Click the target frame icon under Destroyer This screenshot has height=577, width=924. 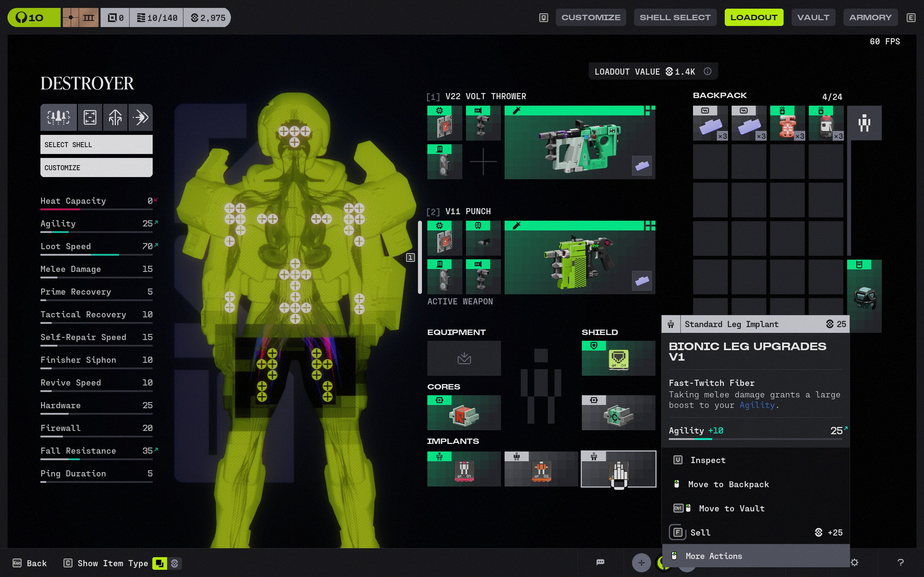click(90, 117)
